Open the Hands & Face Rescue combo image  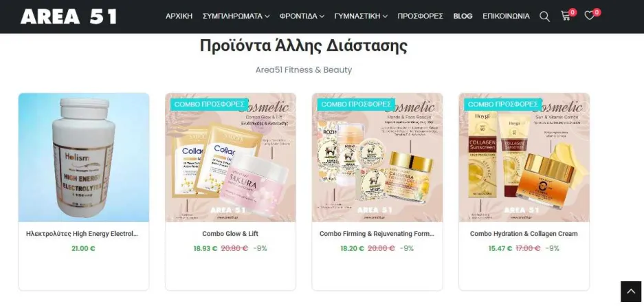pyautogui.click(x=377, y=157)
